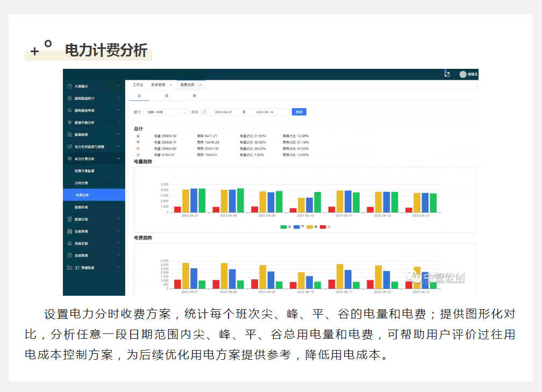Click the fullscreen icon in top bar
The image size is (542, 392).
tap(447, 74)
